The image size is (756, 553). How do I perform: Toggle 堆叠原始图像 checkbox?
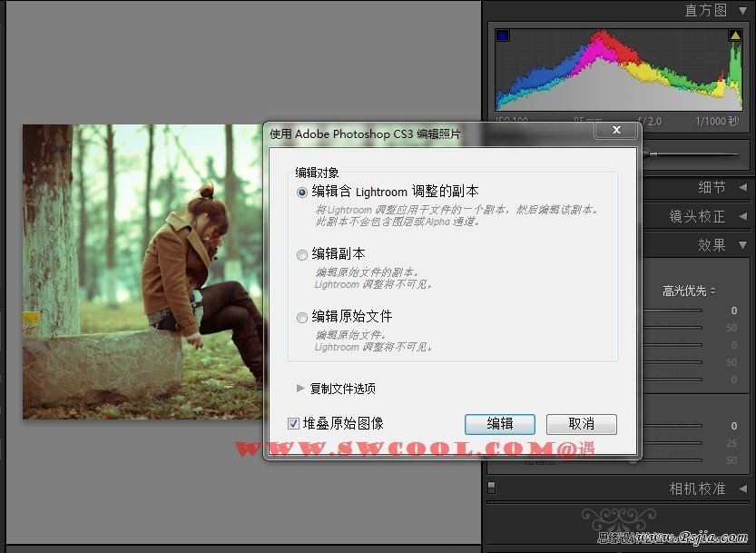point(293,424)
